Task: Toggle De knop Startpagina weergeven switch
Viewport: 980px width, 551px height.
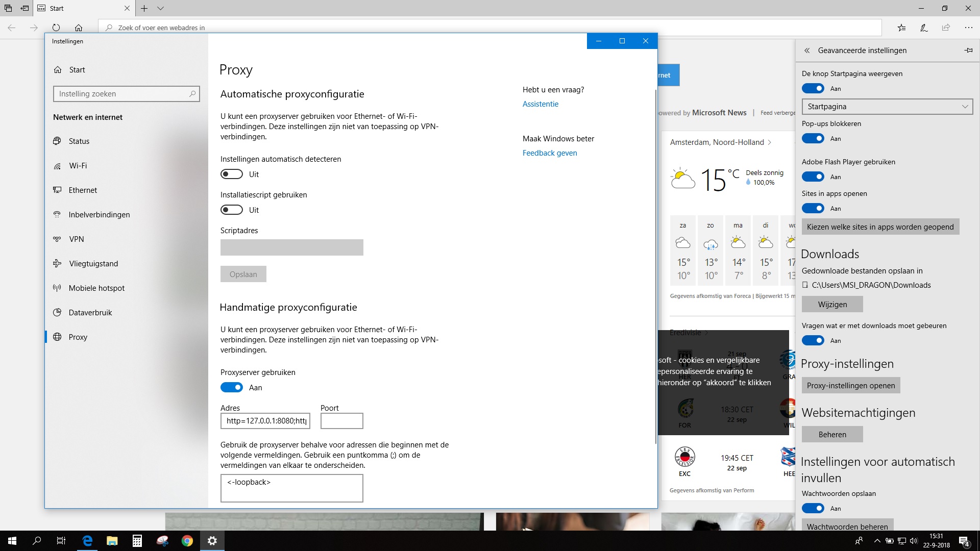Action: [x=813, y=88]
